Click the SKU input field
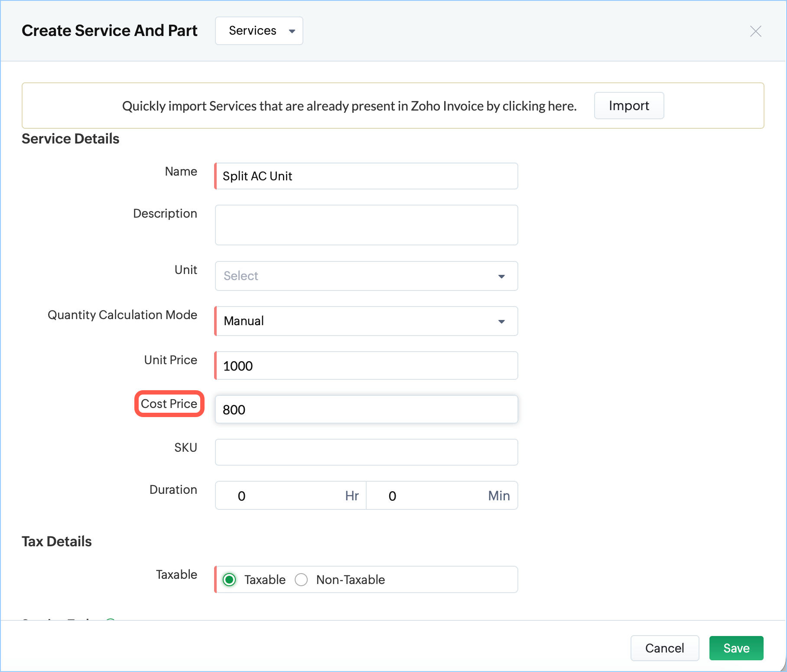Screen dimensions: 787x672 [366, 452]
